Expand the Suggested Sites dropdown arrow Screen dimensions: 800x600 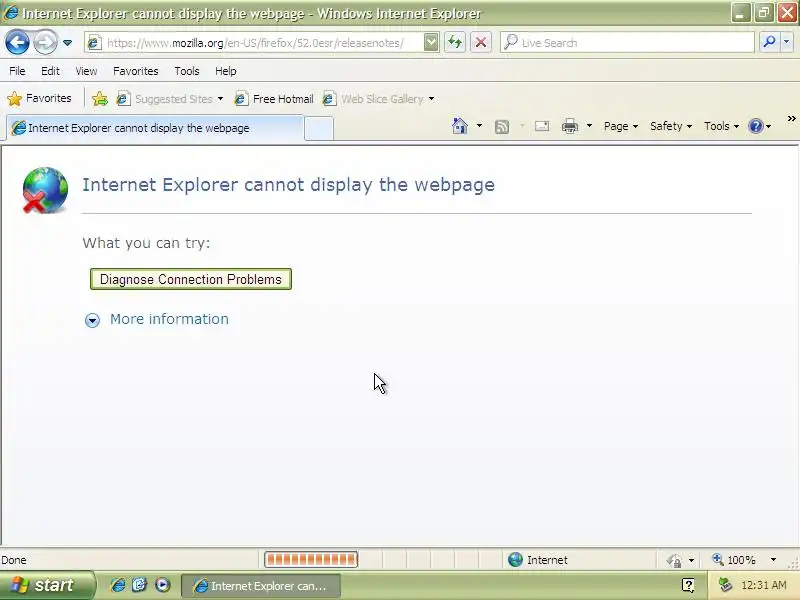coord(220,99)
